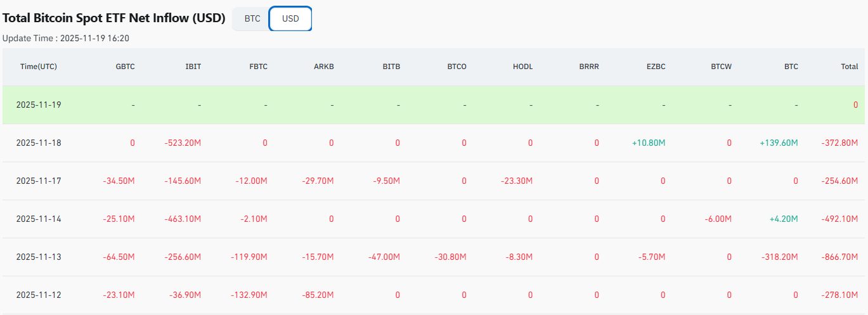Click the -25.10M GBTC value

[119, 219]
